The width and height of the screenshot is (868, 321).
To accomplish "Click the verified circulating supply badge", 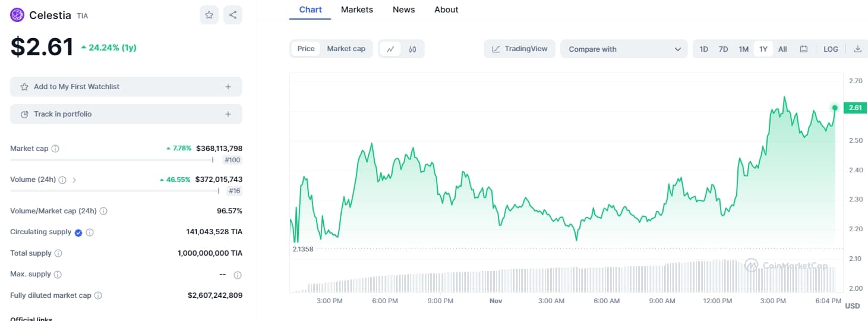I will [78, 232].
